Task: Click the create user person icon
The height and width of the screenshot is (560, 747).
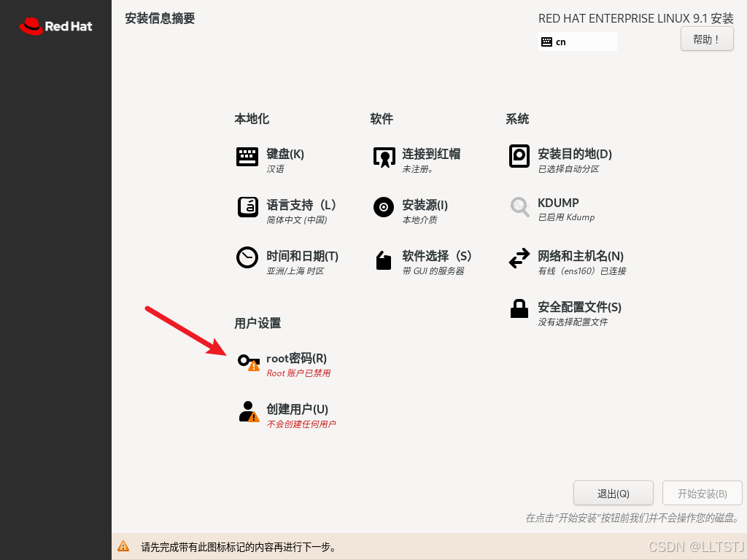Action: (x=249, y=412)
